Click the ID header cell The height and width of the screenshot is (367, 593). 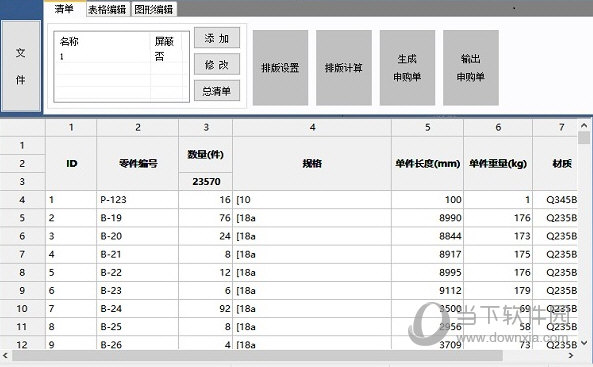point(71,163)
